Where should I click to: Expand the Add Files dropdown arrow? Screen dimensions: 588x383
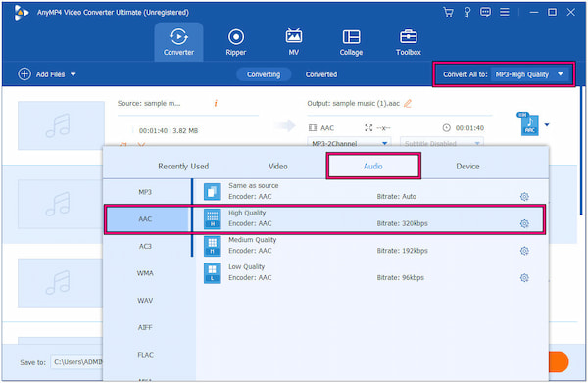73,74
